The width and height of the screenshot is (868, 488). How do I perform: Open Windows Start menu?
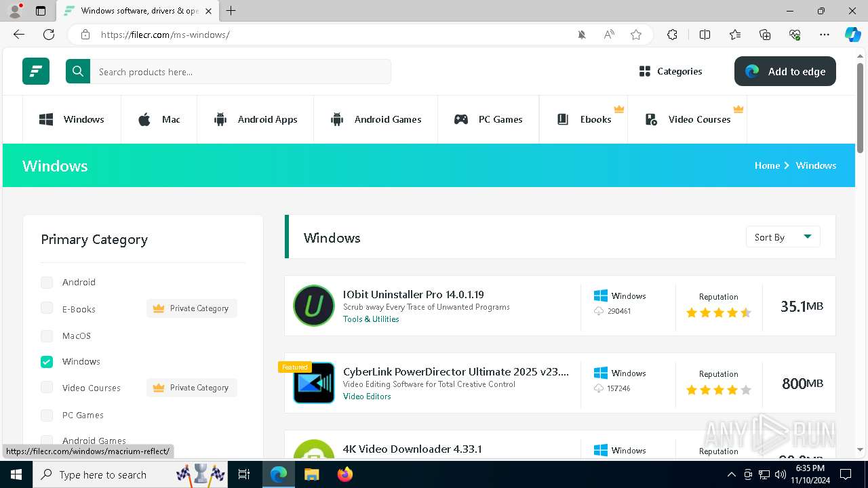(16, 474)
